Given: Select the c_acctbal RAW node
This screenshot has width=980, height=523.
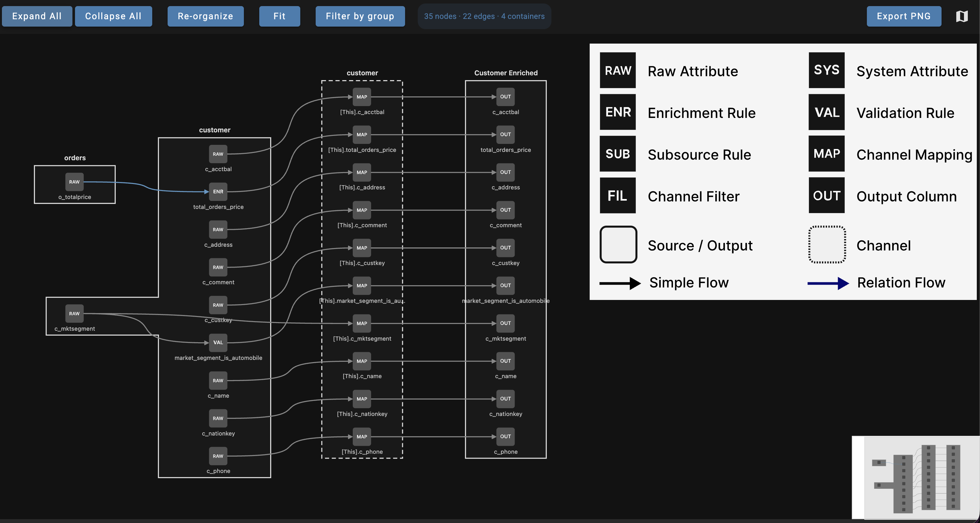Looking at the screenshot, I should pyautogui.click(x=218, y=154).
